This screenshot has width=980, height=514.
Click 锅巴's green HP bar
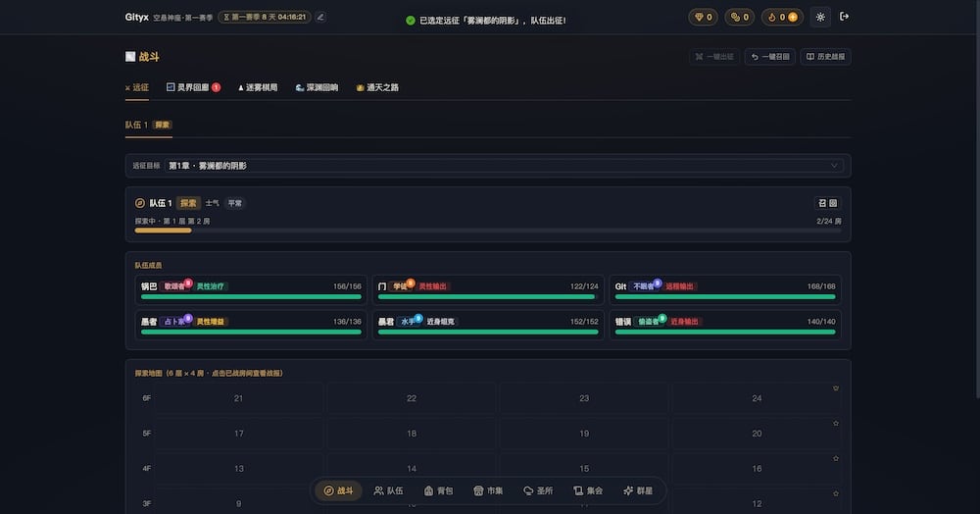tap(251, 297)
